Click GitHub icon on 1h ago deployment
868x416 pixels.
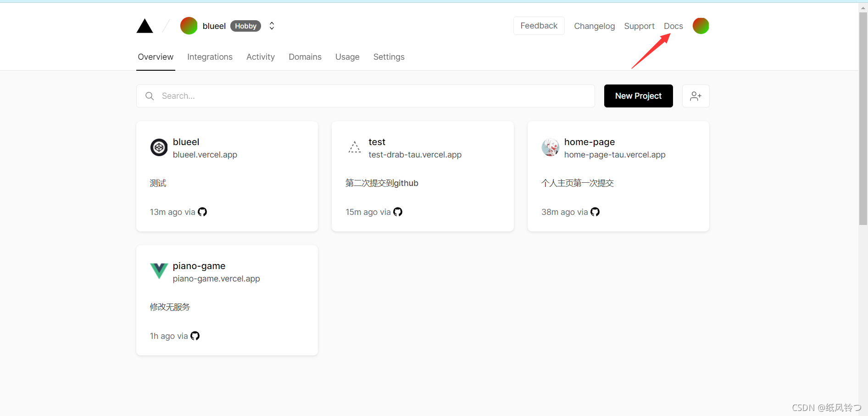tap(195, 336)
